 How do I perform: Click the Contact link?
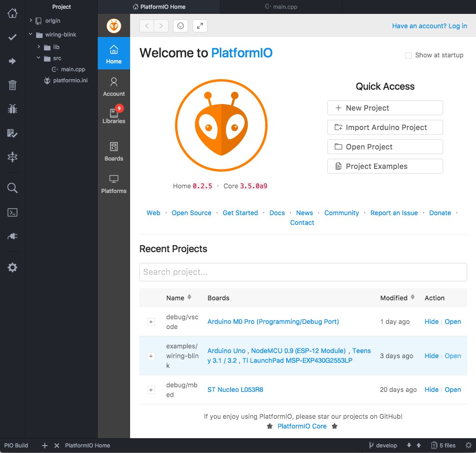tap(302, 223)
